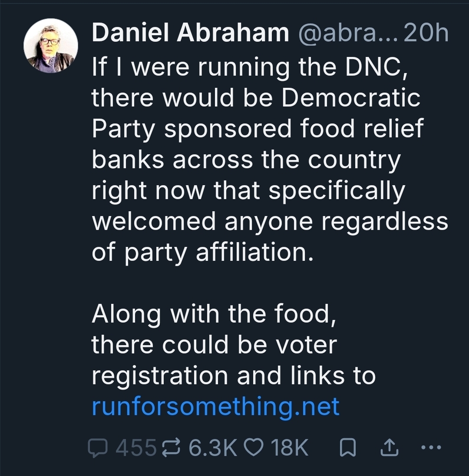This screenshot has height=476, width=469.
Task: Like the tweet with the heart icon
Action: pyautogui.click(x=253, y=447)
